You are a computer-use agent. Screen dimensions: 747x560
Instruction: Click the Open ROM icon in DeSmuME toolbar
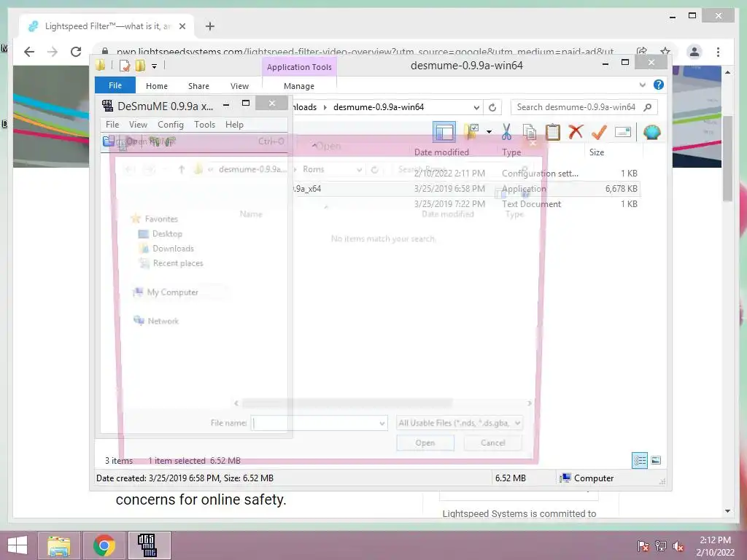[x=108, y=141]
